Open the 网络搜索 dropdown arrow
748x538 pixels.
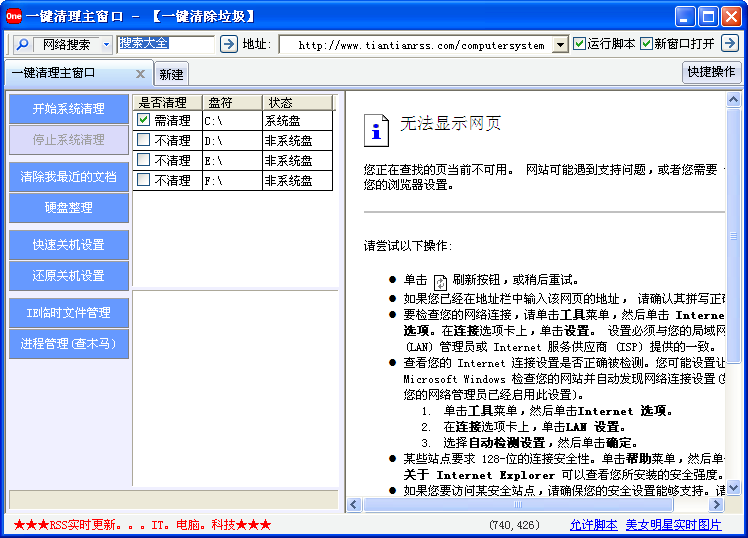coord(106,45)
